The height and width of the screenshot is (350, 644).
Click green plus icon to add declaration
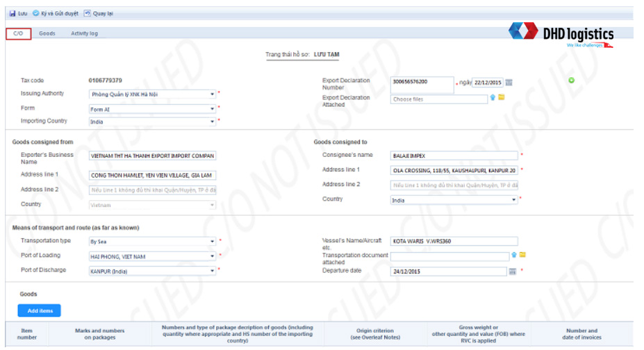[571, 81]
